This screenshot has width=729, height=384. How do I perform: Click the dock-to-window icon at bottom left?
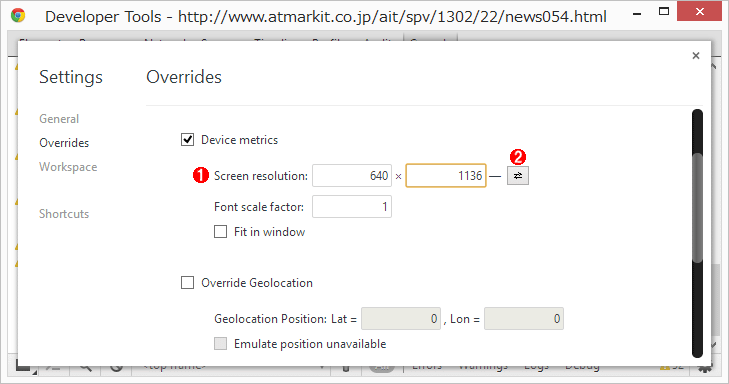coord(23,367)
